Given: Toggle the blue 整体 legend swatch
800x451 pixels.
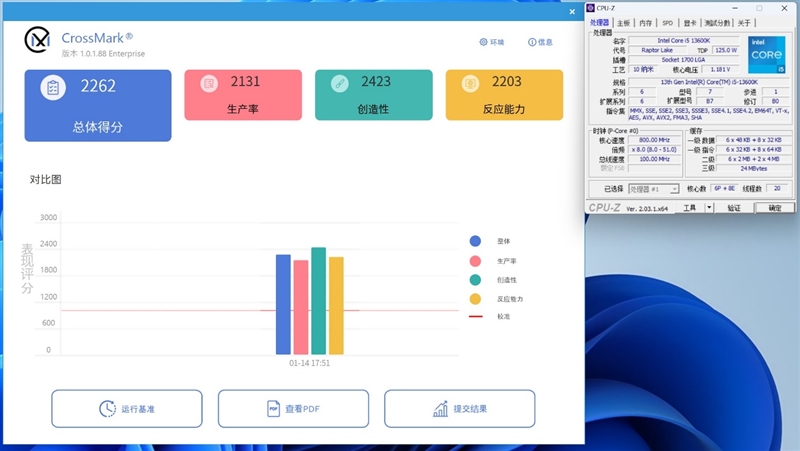Looking at the screenshot, I should (475, 241).
